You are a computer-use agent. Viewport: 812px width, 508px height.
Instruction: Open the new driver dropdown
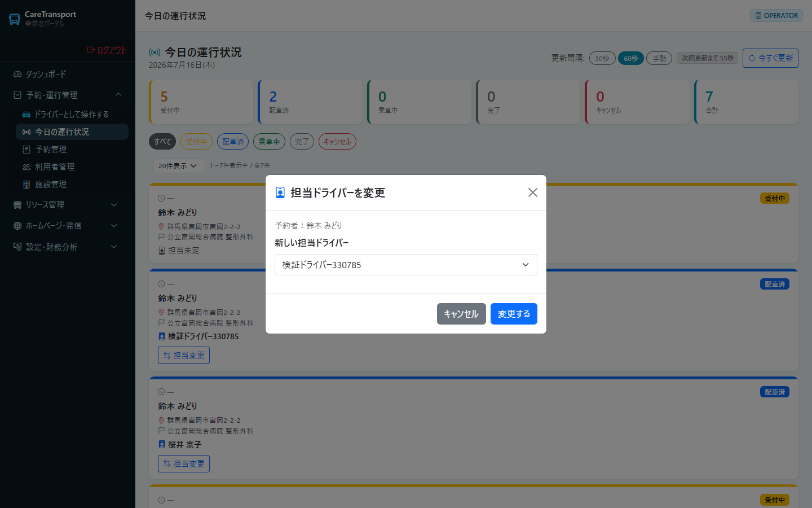pos(406,265)
